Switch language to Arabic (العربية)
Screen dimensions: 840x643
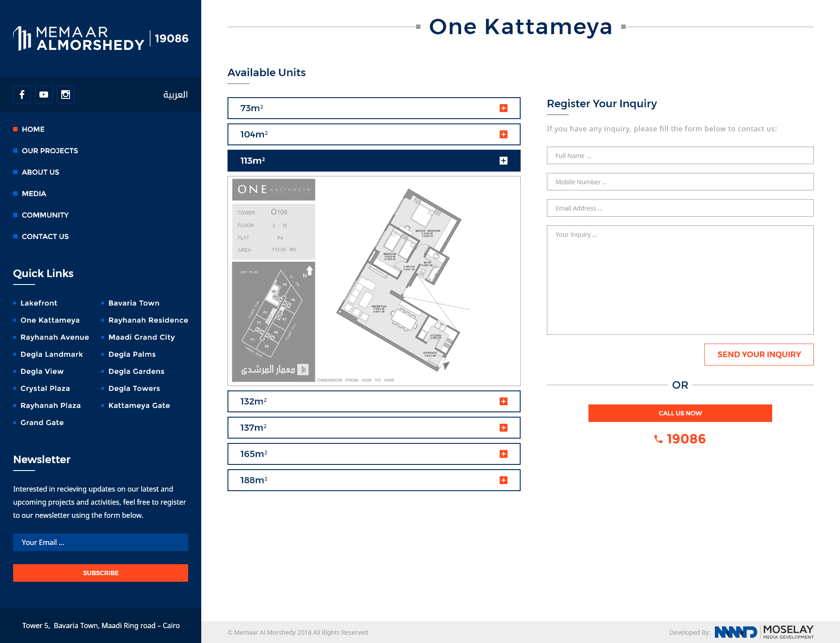coord(175,95)
